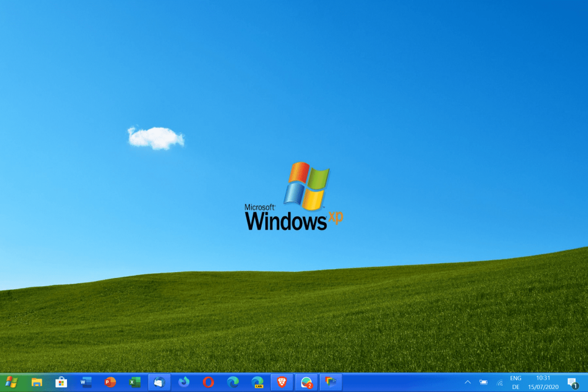Image resolution: width=588 pixels, height=392 pixels.
Task: Open the Action Center notifications icon
Action: [572, 382]
